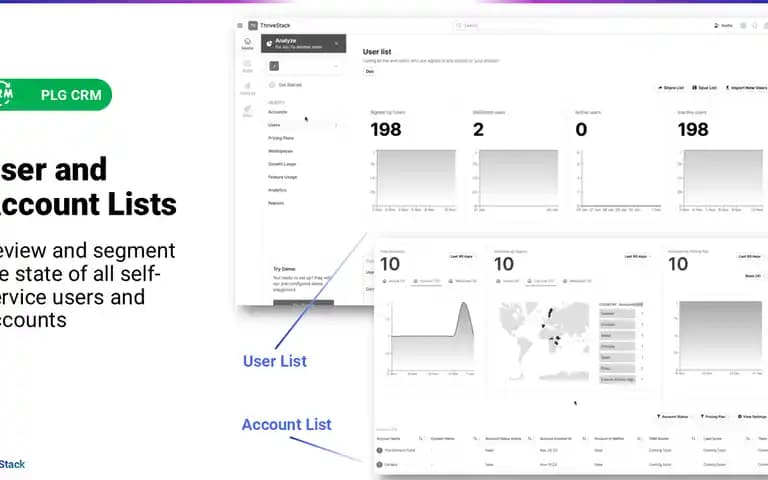Click Import New Users button
The width and height of the screenshot is (768, 480).
tap(746, 88)
